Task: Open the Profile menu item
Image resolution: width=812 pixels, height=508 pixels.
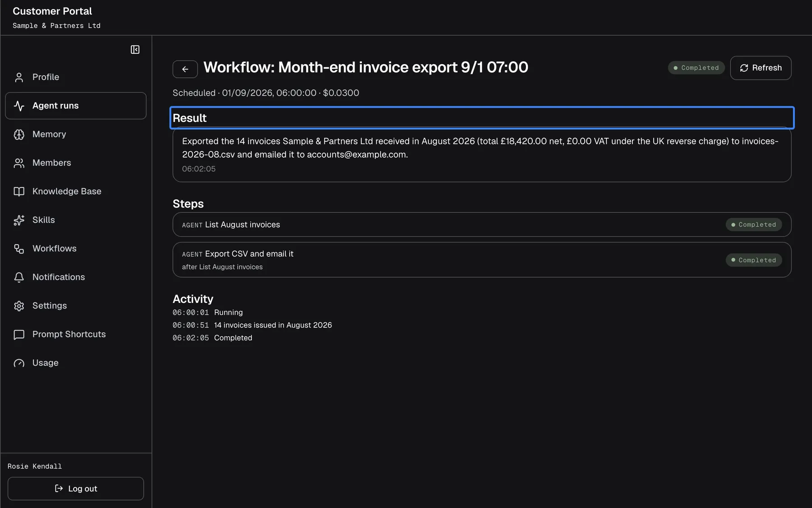Action: tap(76, 77)
